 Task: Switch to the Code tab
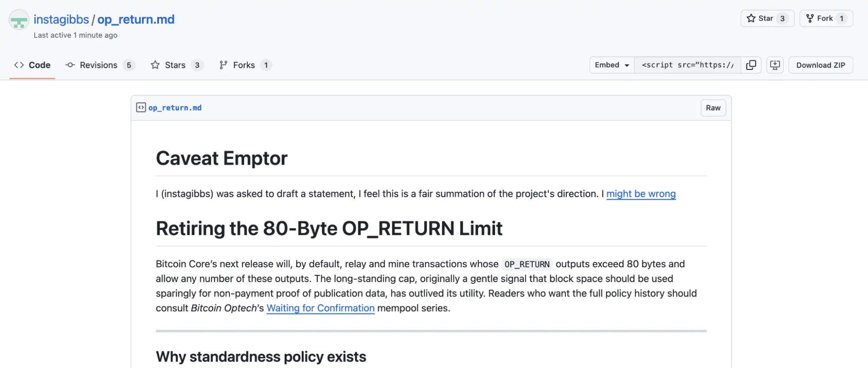[x=33, y=65]
